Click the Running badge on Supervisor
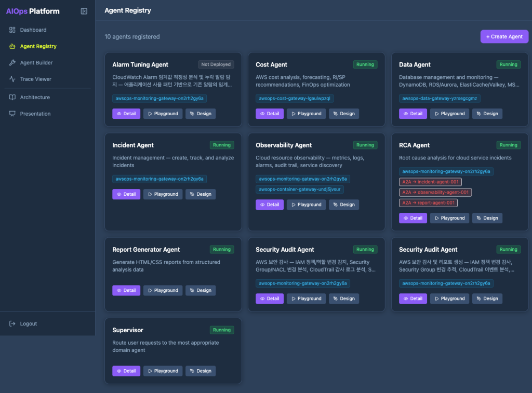532x393 pixels. (x=222, y=330)
